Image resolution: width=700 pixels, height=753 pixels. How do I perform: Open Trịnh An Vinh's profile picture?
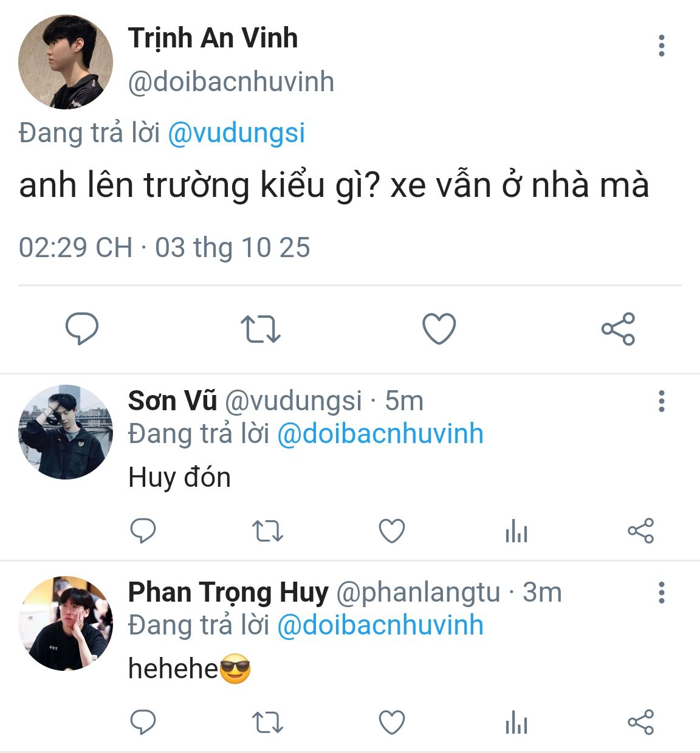tap(66, 62)
